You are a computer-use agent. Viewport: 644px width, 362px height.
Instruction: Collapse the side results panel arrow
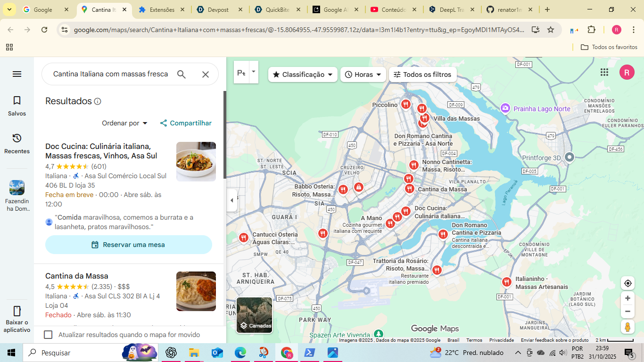click(x=231, y=200)
